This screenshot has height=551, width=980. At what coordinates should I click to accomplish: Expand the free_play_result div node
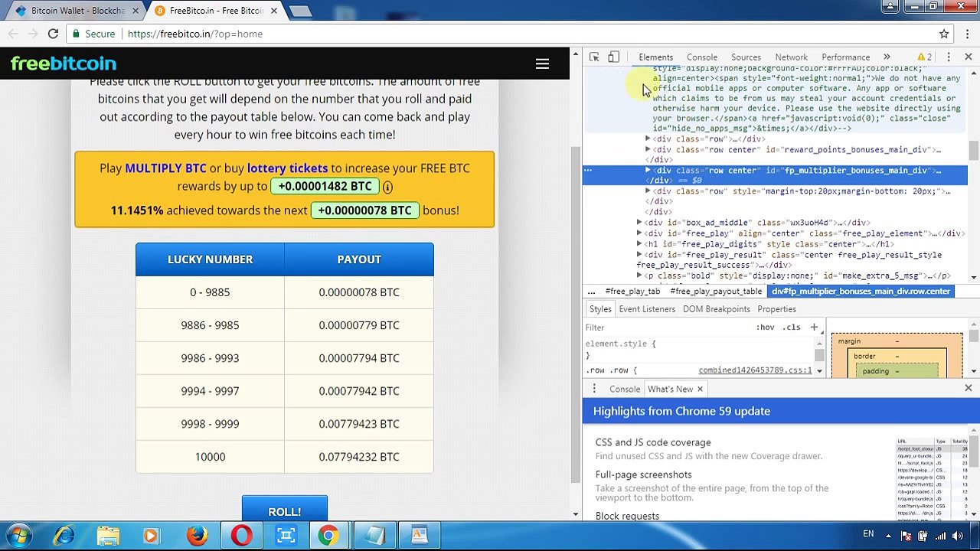click(x=639, y=255)
